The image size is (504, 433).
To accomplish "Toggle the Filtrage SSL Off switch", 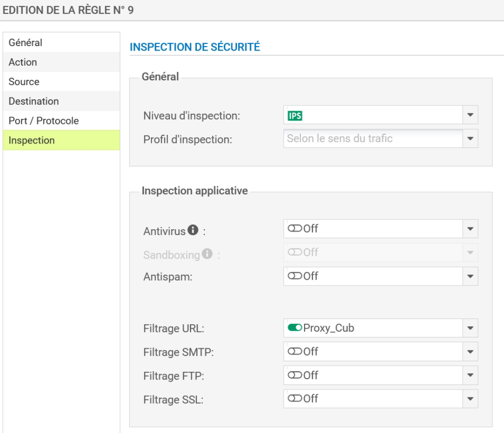I will (x=295, y=399).
